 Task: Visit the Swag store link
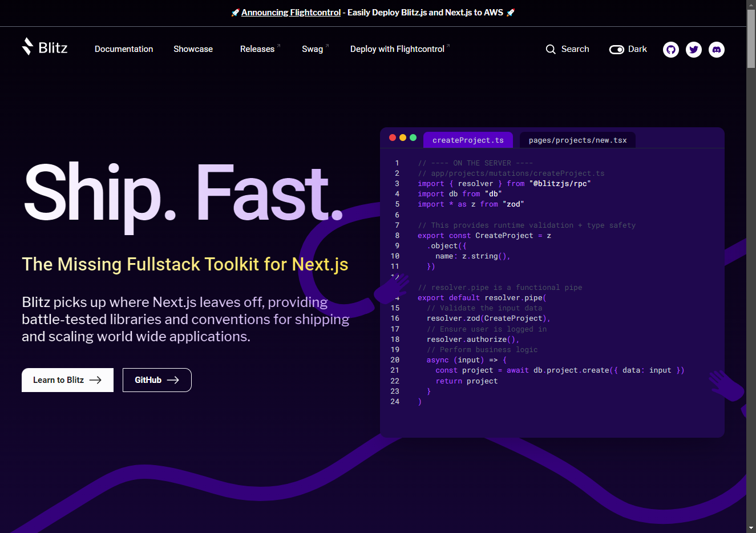[x=312, y=49]
